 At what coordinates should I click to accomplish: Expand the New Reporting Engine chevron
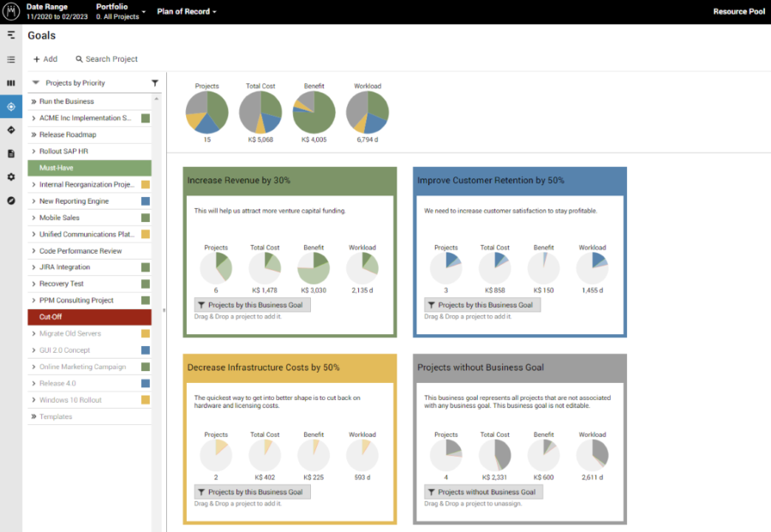(x=33, y=201)
